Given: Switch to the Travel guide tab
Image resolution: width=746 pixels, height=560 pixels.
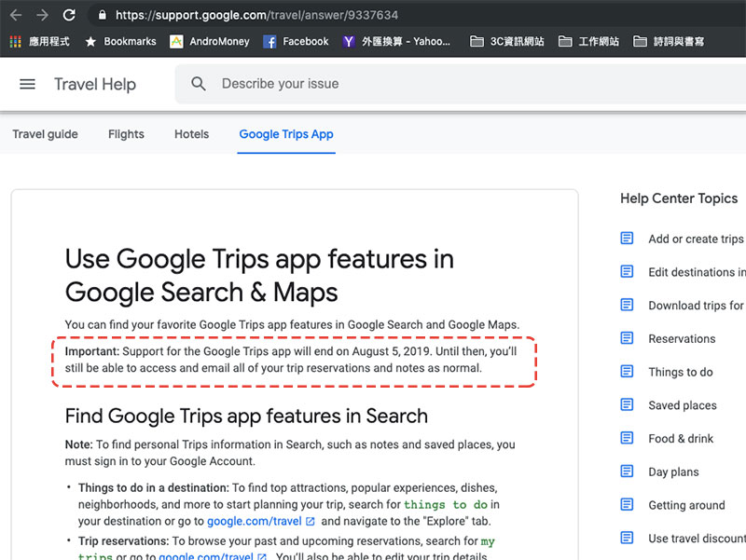Looking at the screenshot, I should [x=45, y=134].
